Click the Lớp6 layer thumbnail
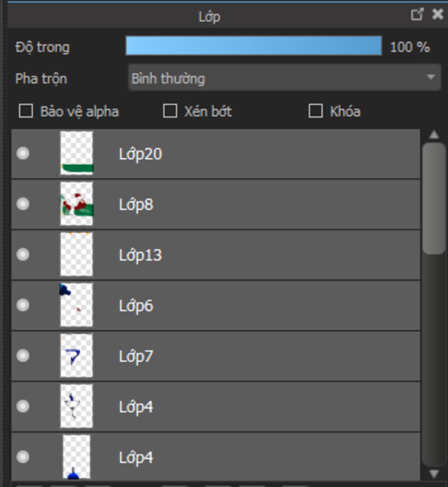Screen dimensions: 448x487 tap(77, 305)
